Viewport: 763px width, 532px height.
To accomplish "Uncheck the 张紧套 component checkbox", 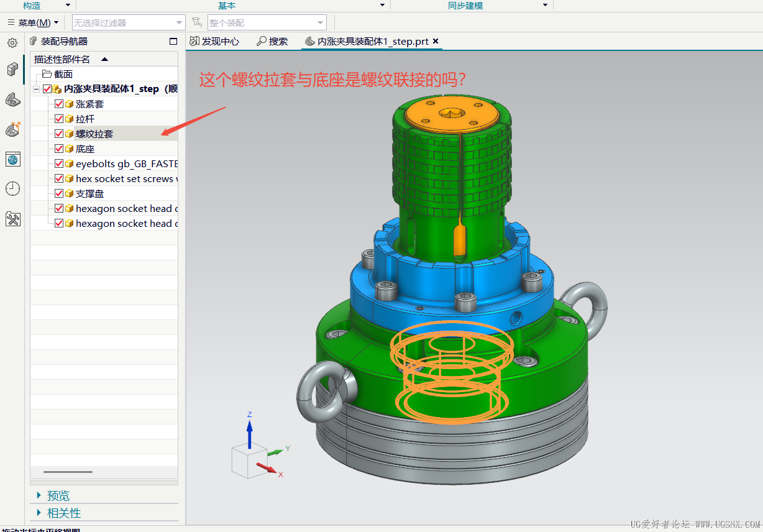I will click(x=59, y=104).
